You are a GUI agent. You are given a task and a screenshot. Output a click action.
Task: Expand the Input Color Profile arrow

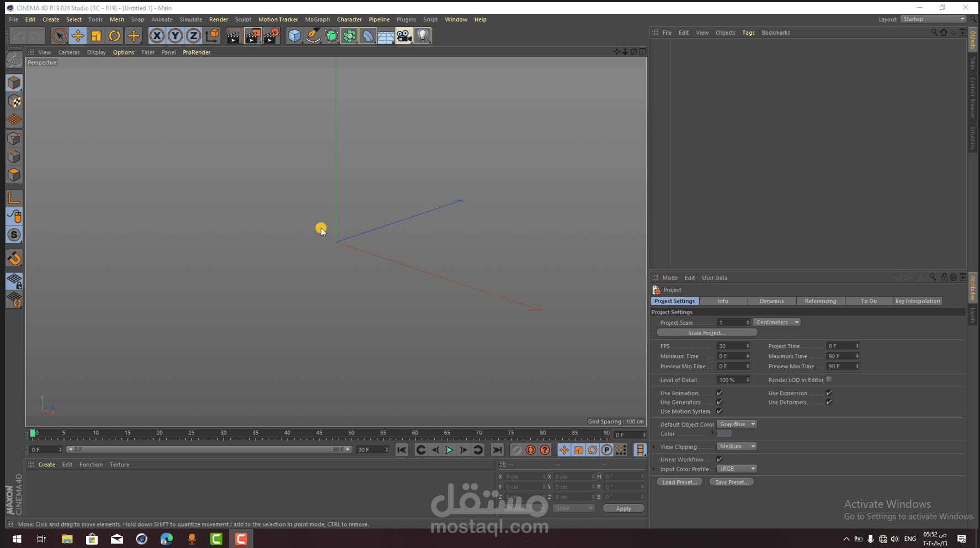[x=654, y=469]
